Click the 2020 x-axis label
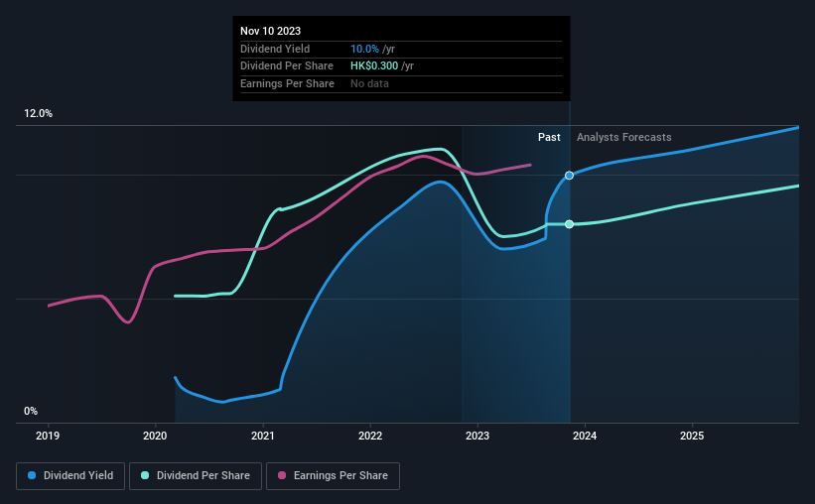815x504 pixels. click(x=155, y=436)
